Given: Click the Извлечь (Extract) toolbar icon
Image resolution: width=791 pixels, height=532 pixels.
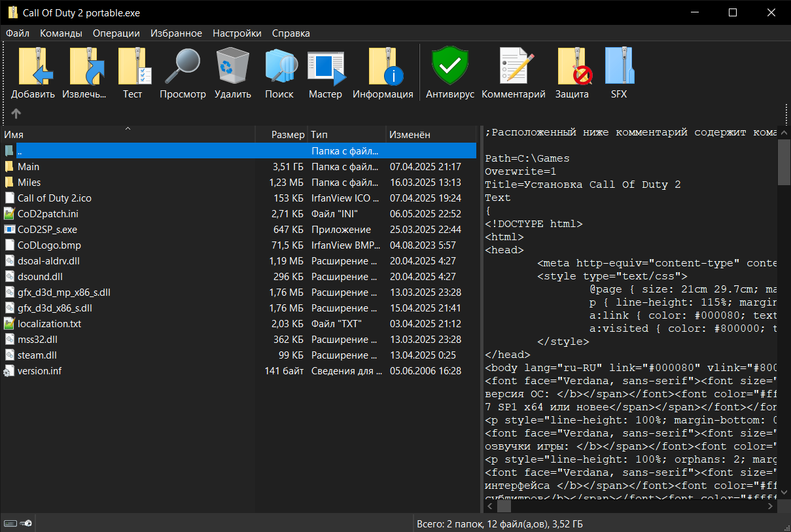Looking at the screenshot, I should click(87, 67).
